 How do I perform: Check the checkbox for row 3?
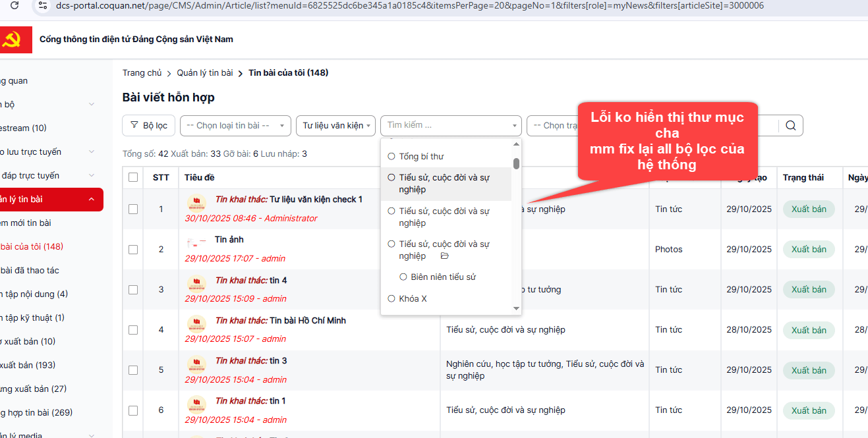133,290
